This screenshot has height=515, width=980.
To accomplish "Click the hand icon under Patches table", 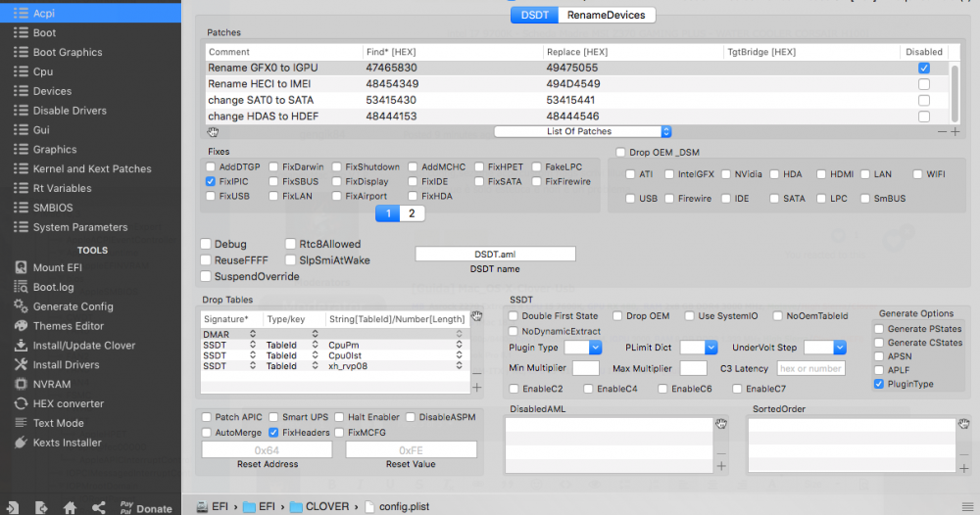I will pyautogui.click(x=213, y=132).
